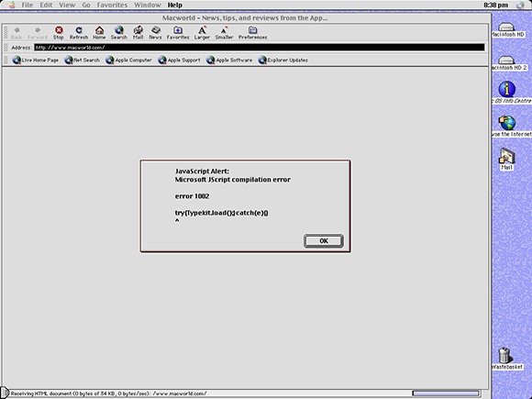Open the Edit menu
The width and height of the screenshot is (532, 399).
[46, 5]
